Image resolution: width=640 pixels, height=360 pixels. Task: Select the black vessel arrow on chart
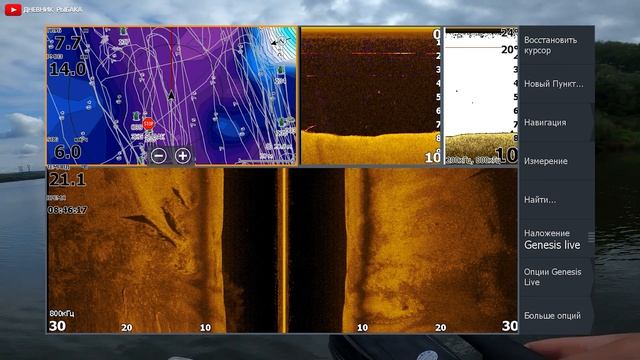[171, 95]
